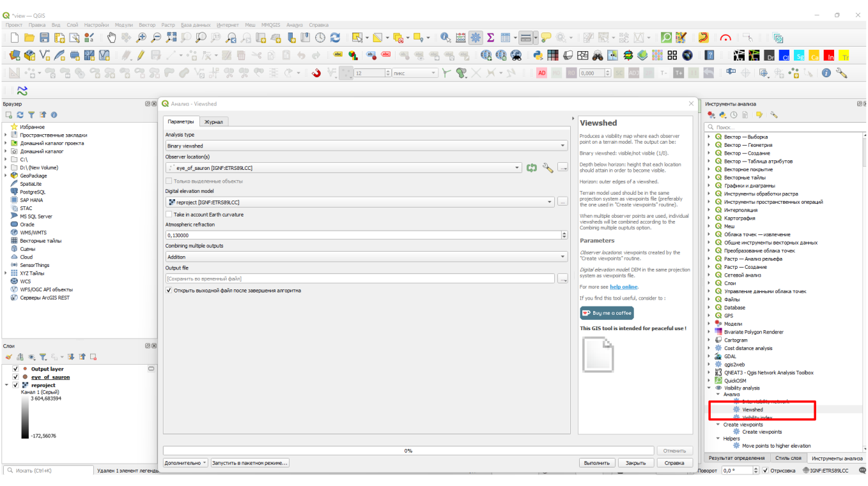The image size is (868, 486).
Task: Open the Data Source Manager icon
Action: [x=15, y=56]
